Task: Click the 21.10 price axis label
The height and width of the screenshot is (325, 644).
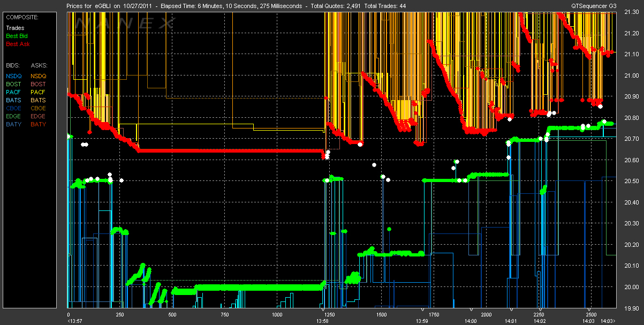Action: click(631, 55)
